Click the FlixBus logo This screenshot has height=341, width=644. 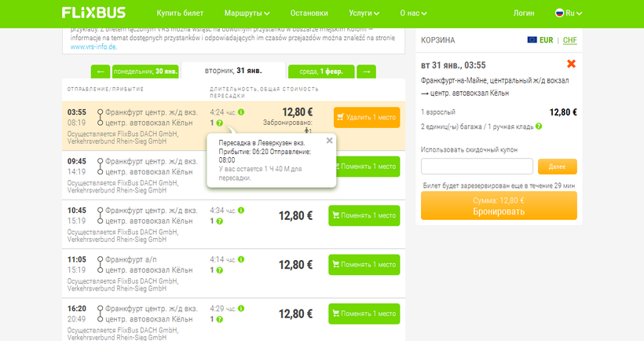(x=96, y=13)
